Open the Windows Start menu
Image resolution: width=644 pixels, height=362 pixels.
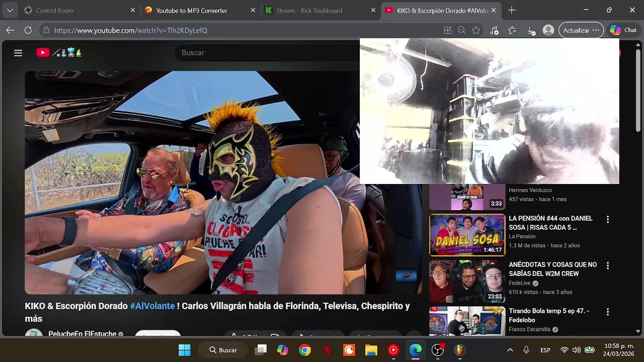click(x=185, y=350)
